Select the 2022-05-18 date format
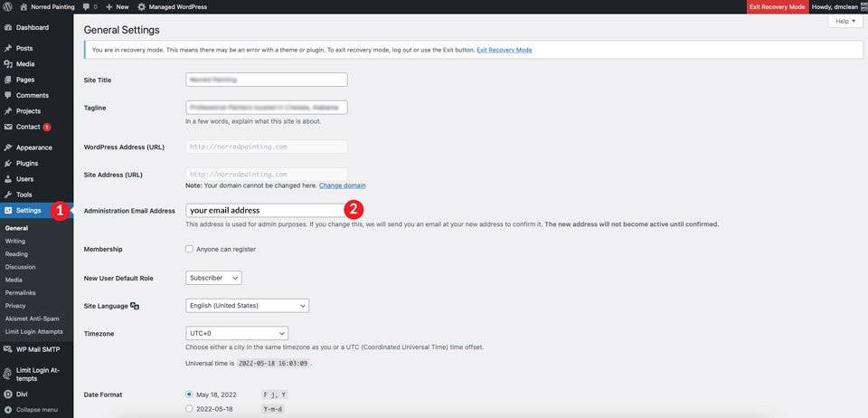Viewport: 868px width, 418px height. 189,409
